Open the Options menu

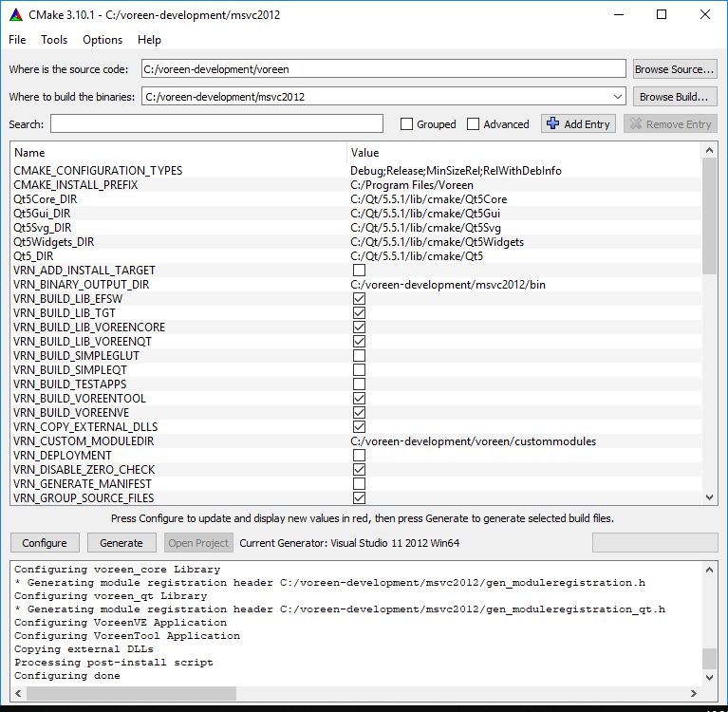coord(103,40)
